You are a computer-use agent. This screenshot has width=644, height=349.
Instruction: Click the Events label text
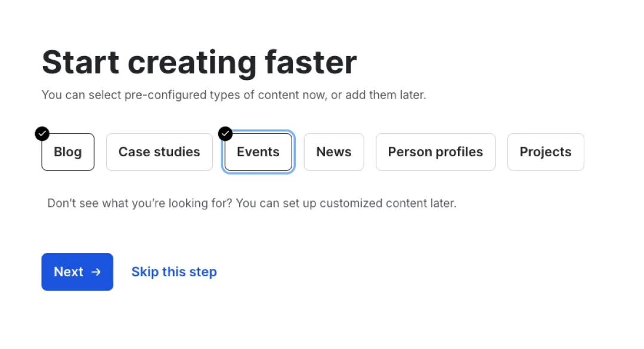point(258,152)
